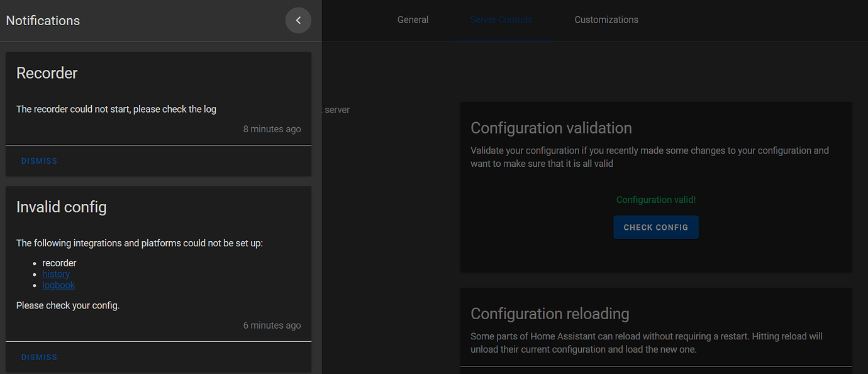Viewport: 868px width, 374px height.
Task: Follow the logbook integration link
Action: (x=58, y=285)
